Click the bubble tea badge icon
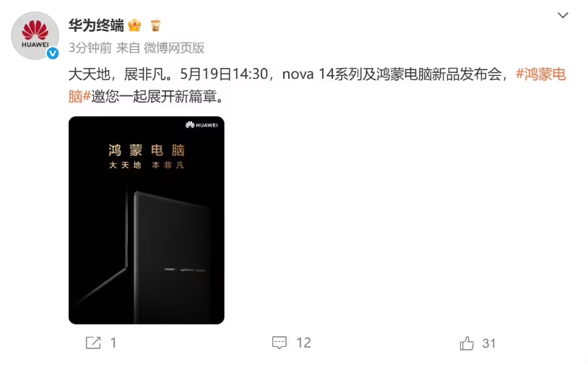This screenshot has height=370, width=588. tap(155, 25)
